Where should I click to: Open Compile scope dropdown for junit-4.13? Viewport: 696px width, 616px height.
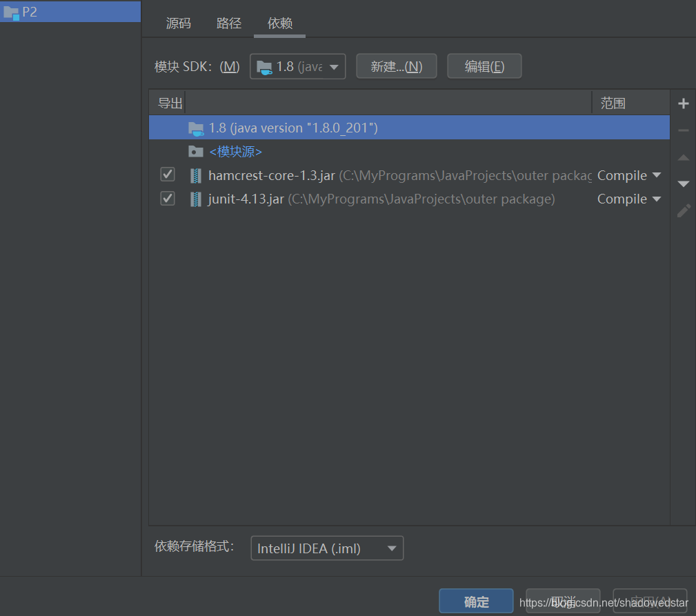629,199
